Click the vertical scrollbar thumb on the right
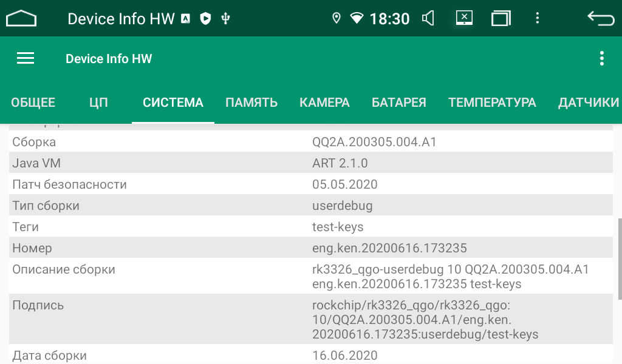The width and height of the screenshot is (622, 364). point(620,258)
